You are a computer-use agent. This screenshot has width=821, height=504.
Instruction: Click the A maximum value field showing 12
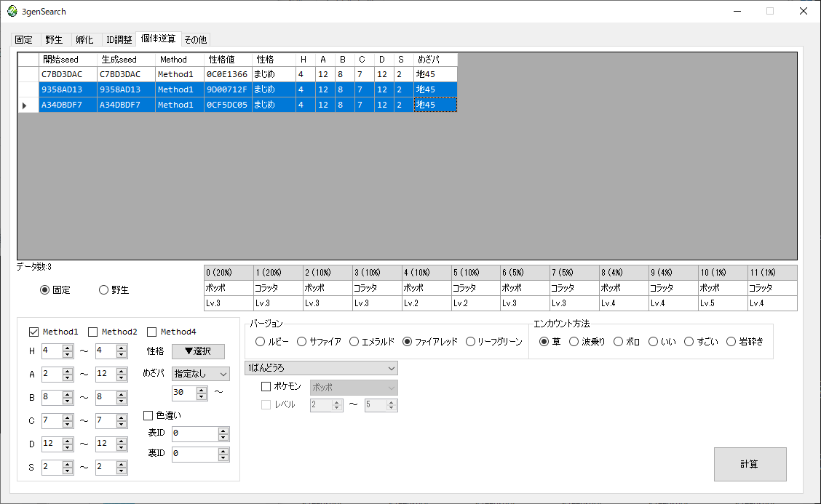point(106,374)
